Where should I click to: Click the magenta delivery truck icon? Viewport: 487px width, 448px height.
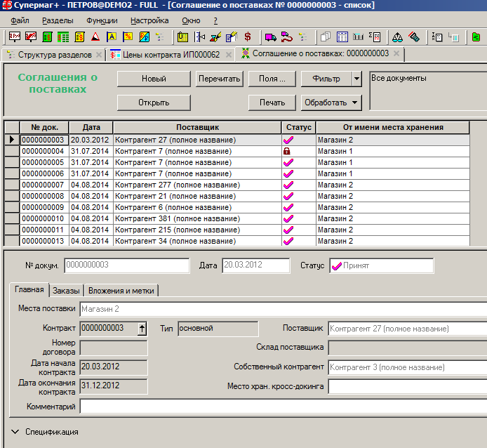[271, 37]
